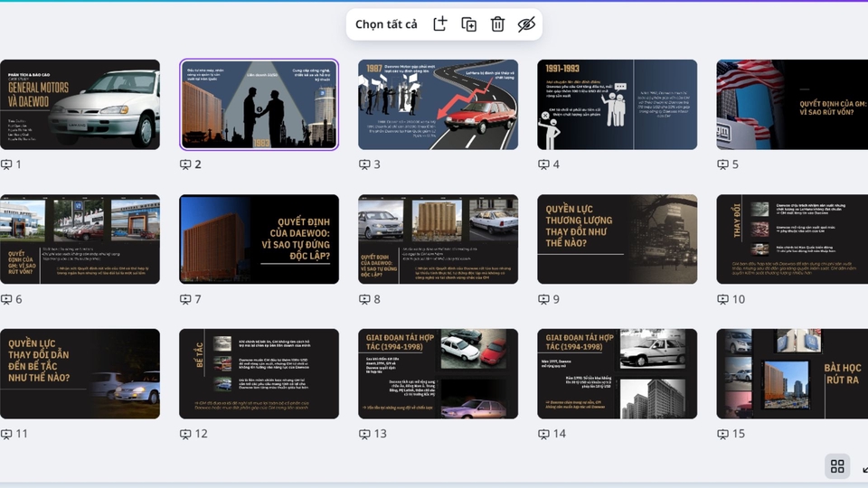The image size is (868, 488).
Task: Open slide 7 'Quyết định của Daewoo'
Action: point(259,239)
